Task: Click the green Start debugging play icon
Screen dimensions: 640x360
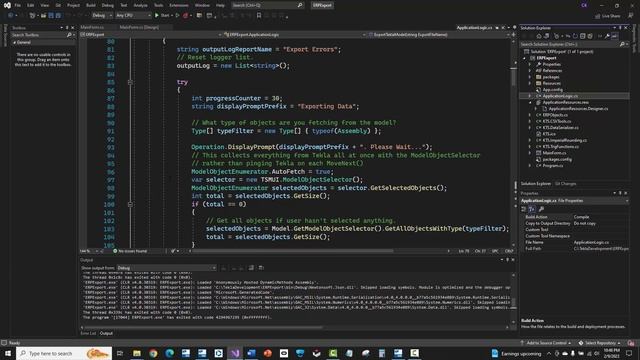Action: [157, 16]
